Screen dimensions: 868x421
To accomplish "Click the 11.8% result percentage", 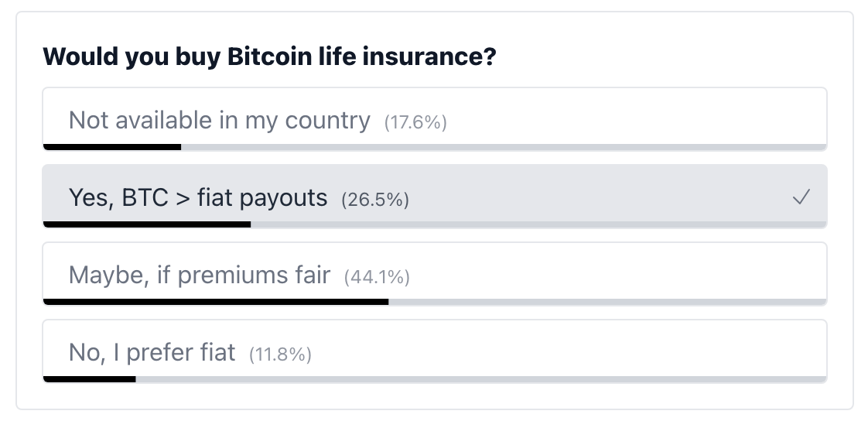I will [x=280, y=354].
